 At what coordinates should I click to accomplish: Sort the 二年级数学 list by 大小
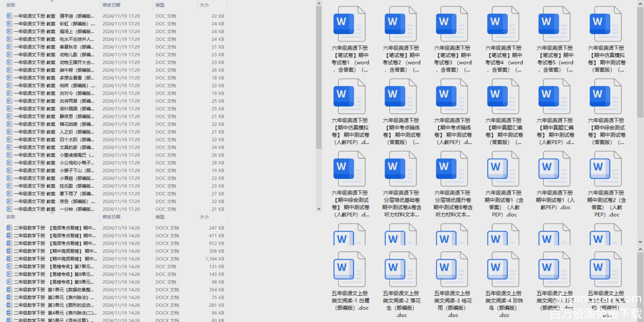coord(204,217)
